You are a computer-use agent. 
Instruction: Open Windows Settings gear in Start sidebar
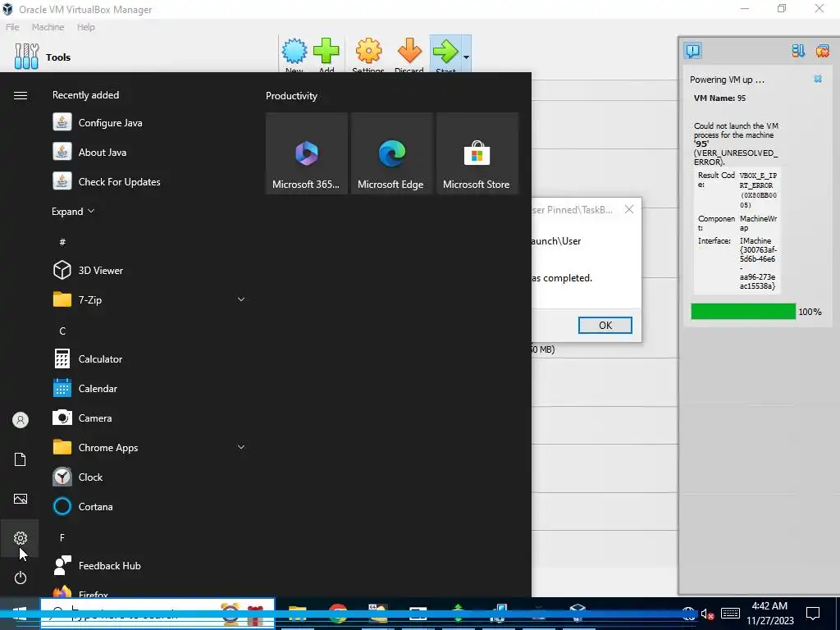pyautogui.click(x=21, y=538)
